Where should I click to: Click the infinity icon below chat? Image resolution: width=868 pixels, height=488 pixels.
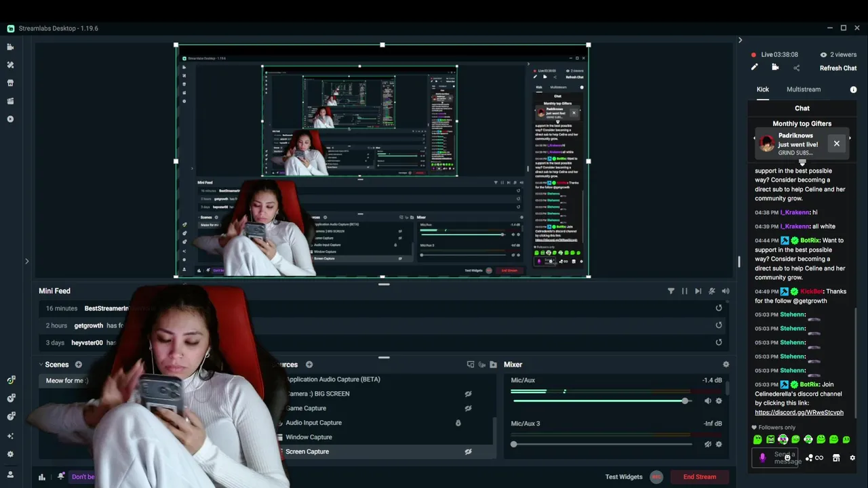coord(819,458)
